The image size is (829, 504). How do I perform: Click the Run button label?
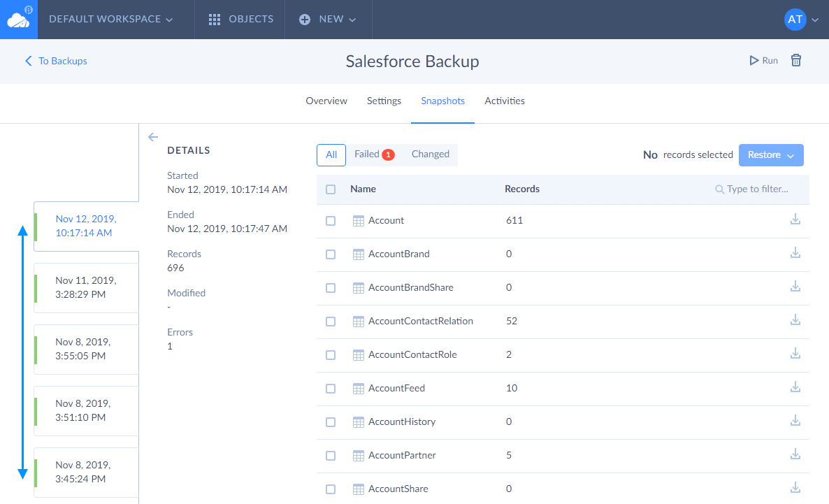tap(770, 61)
